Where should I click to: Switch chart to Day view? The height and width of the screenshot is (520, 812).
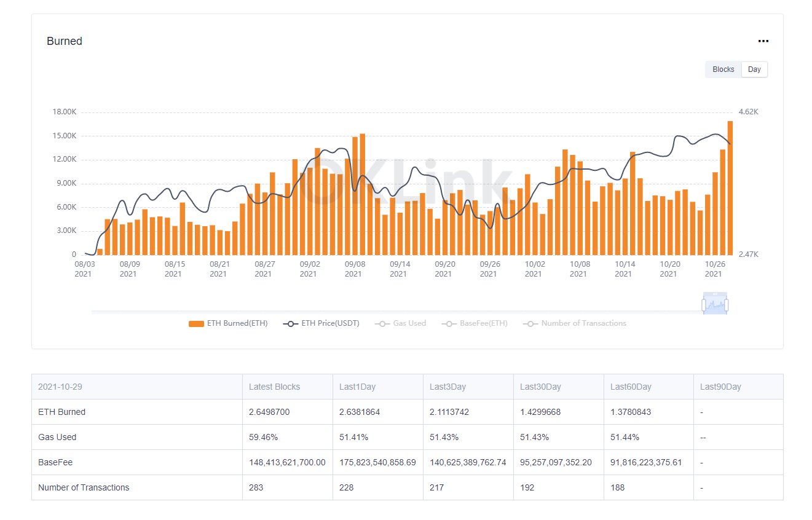[x=754, y=69]
